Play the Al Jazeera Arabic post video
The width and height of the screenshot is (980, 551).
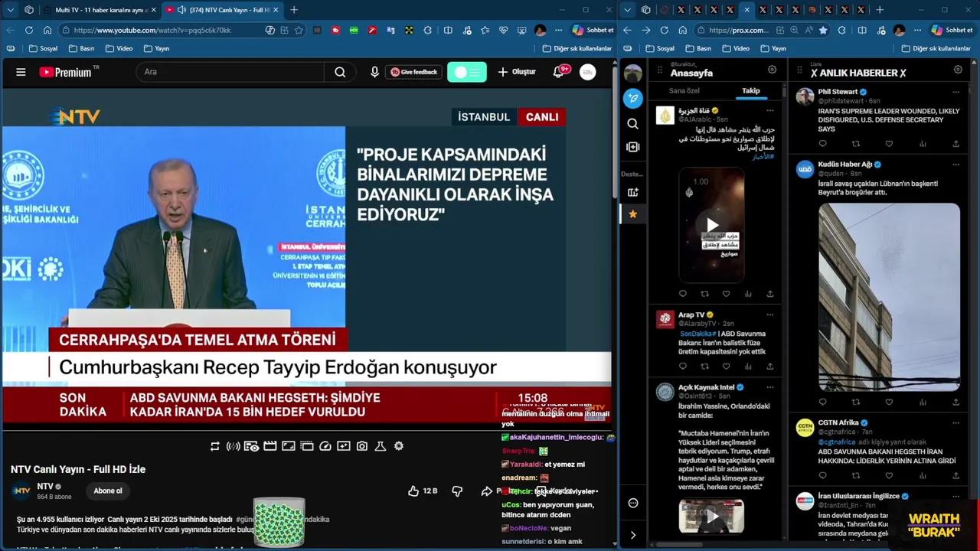(711, 225)
